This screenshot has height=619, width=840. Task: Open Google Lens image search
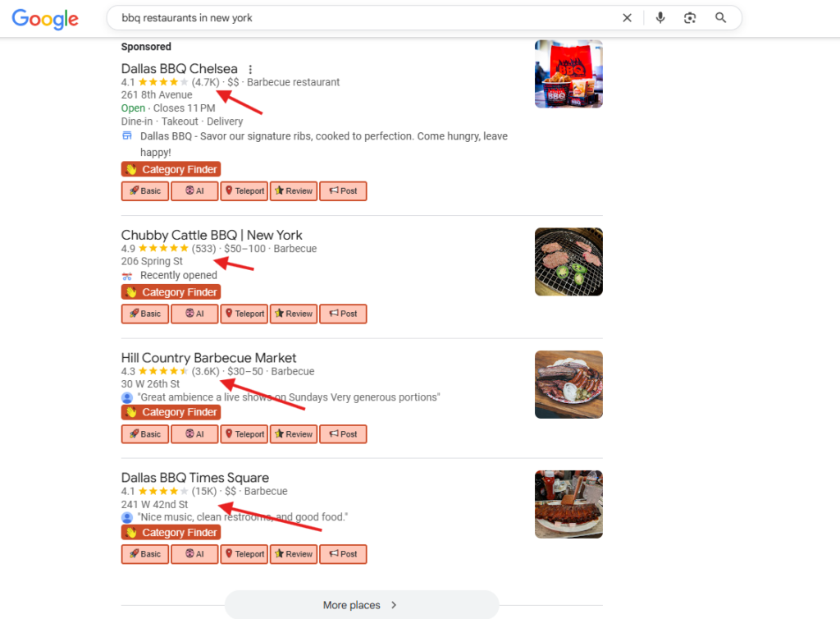(690, 18)
